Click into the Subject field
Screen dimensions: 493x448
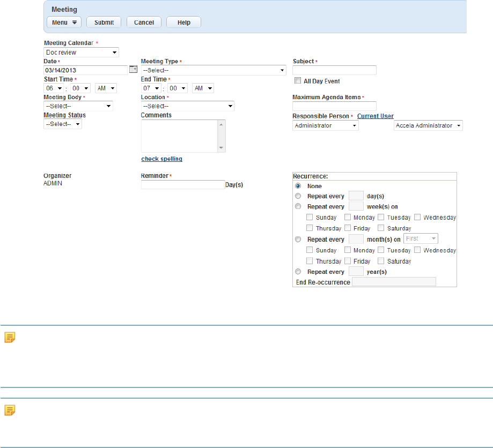tap(334, 70)
